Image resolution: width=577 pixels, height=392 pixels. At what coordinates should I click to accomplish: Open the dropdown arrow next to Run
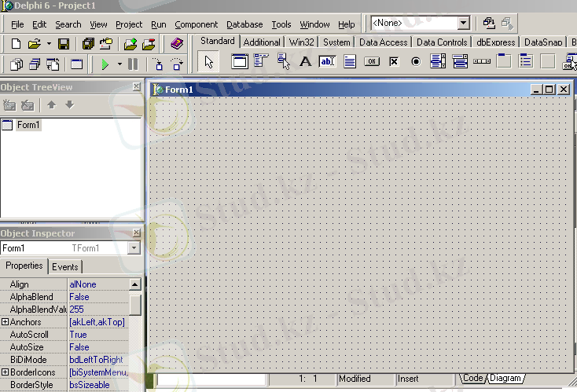[119, 64]
